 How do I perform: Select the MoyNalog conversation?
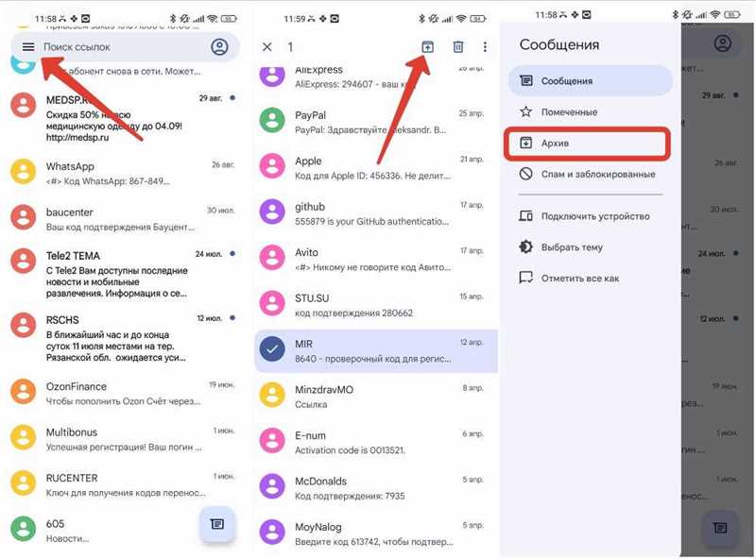pyautogui.click(x=375, y=534)
